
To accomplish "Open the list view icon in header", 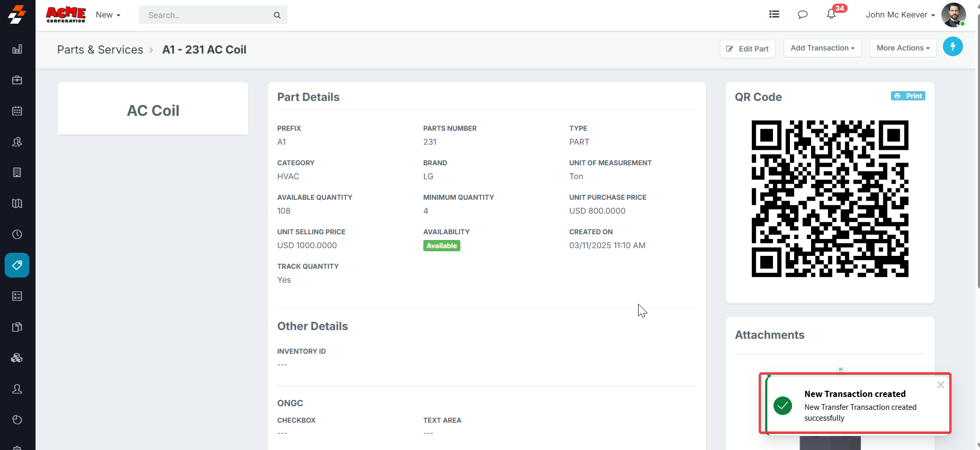I will (x=774, y=14).
